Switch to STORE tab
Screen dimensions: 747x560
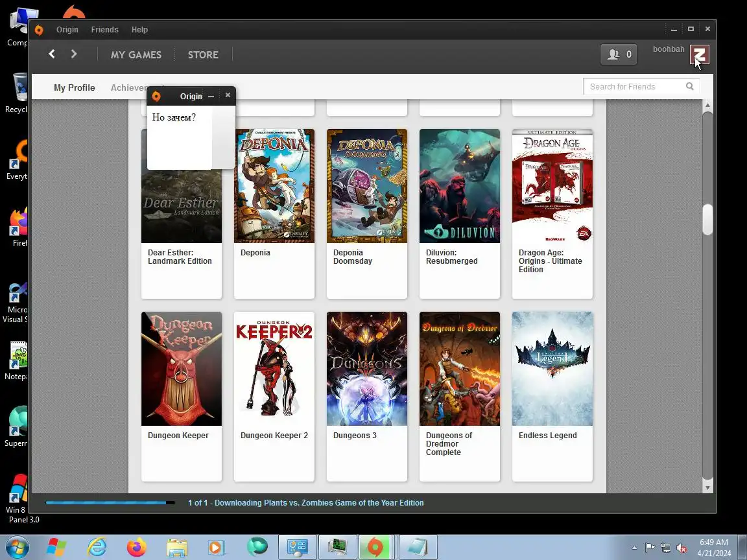tap(203, 54)
